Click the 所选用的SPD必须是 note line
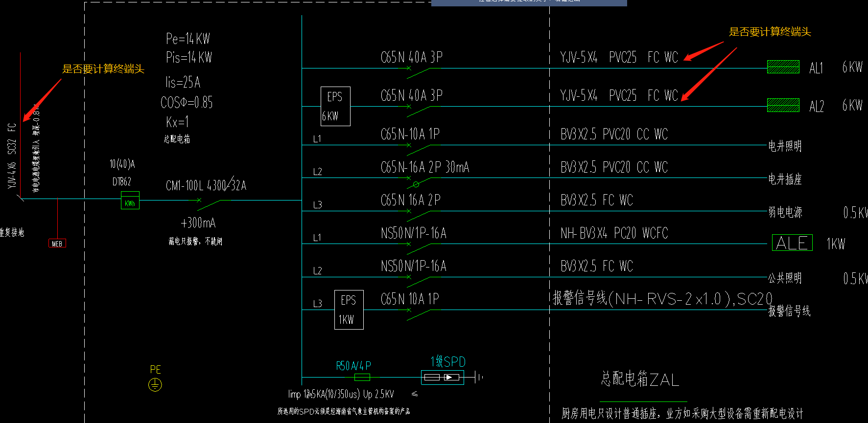868x423 pixels. (x=344, y=411)
